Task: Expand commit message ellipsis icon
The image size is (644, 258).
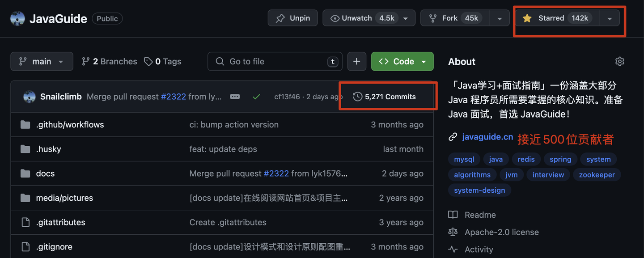Action: (235, 97)
